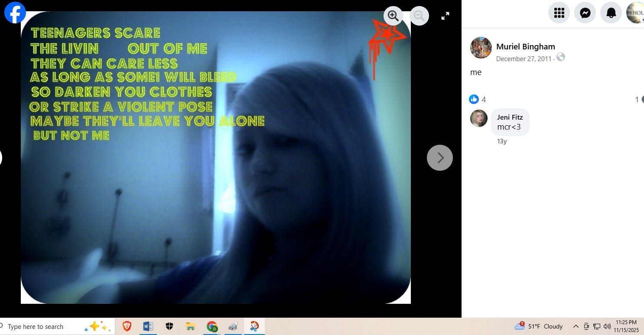Select the "me" caption text
Viewport: 644px width, 335px height.
click(476, 72)
